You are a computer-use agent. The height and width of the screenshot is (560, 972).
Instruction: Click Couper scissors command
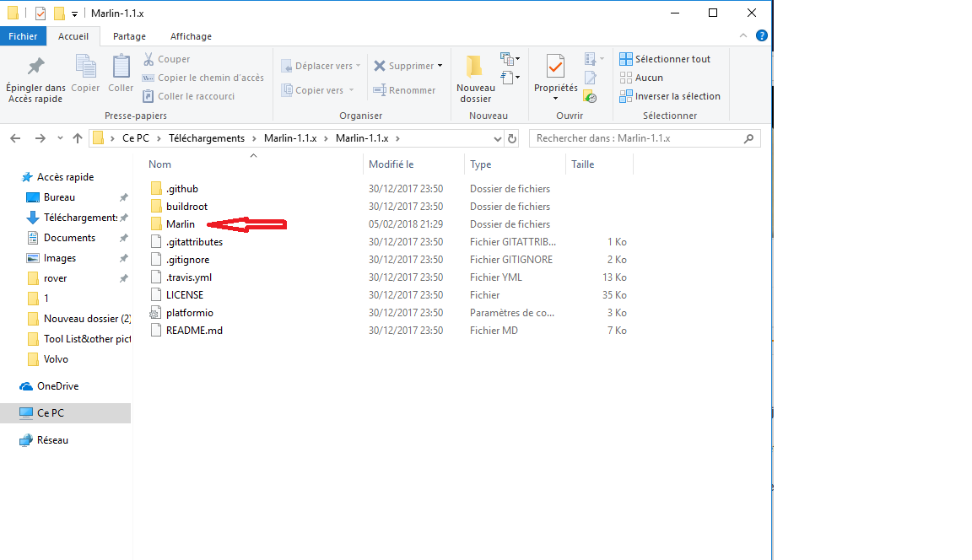click(x=167, y=59)
